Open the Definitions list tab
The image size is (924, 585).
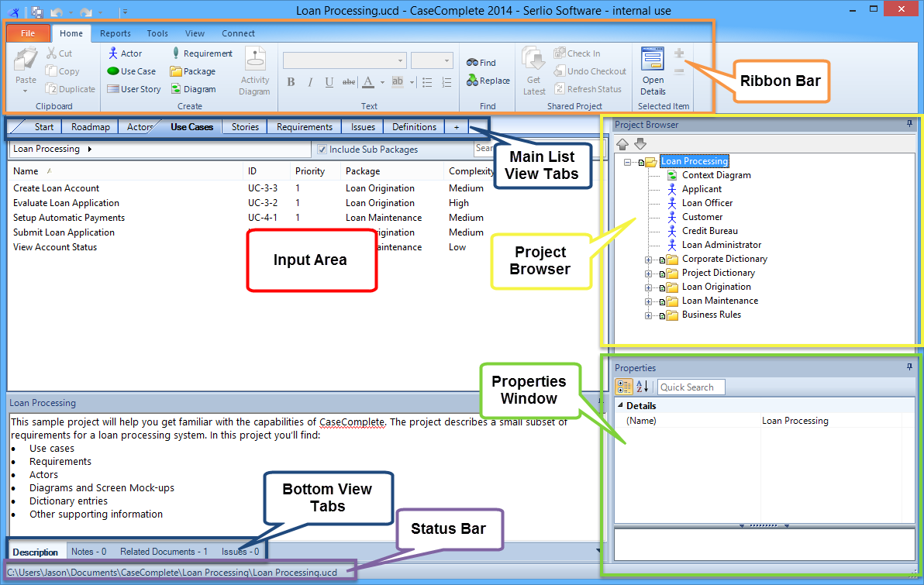tap(414, 126)
